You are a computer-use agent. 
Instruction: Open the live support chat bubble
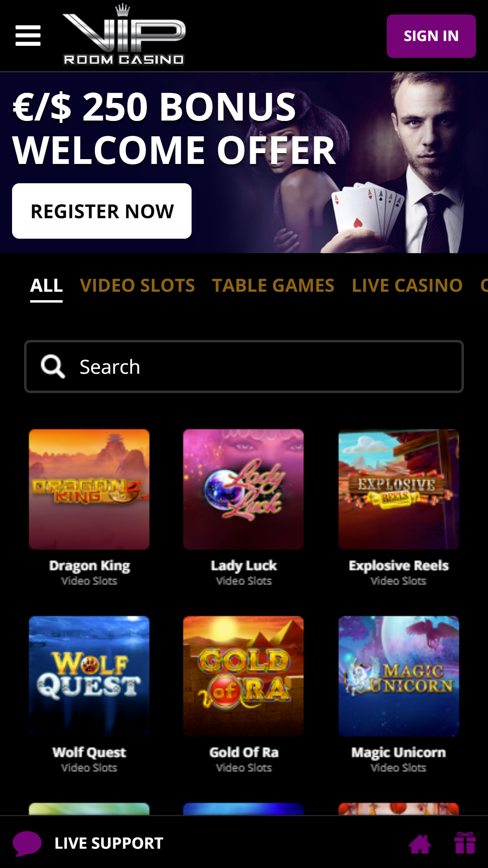(27, 843)
